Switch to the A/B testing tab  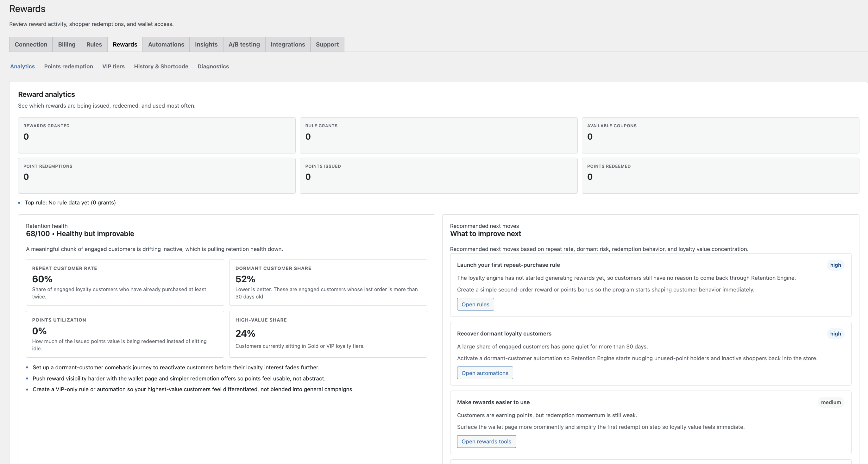[244, 45]
